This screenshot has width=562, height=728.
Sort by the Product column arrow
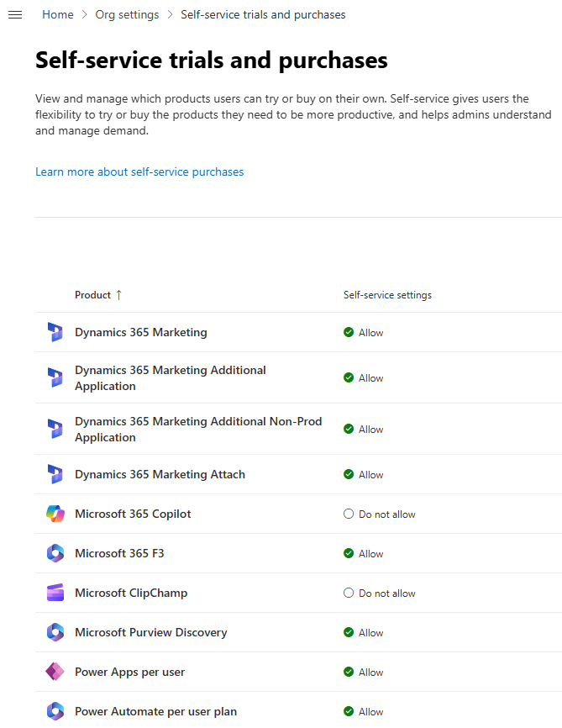118,295
